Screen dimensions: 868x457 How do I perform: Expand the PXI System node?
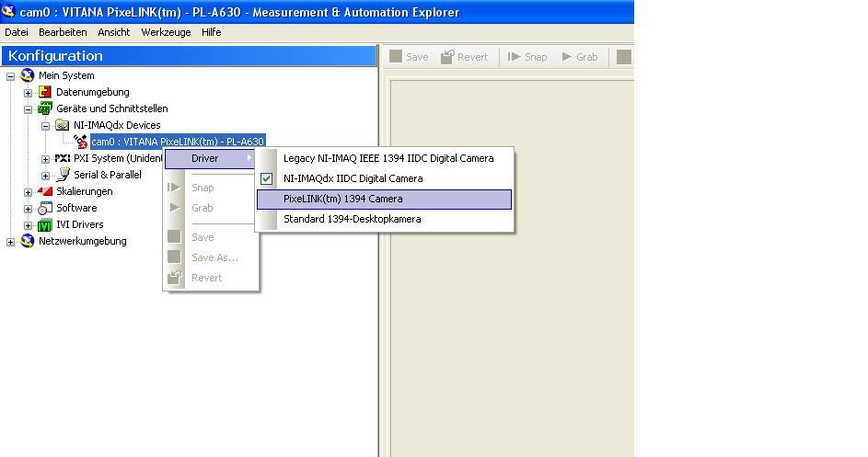[x=45, y=159]
